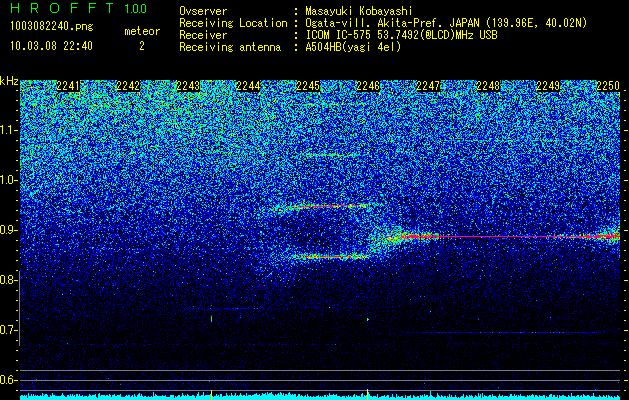The image size is (629, 400).
Task: Click the Ogata-vill. Akita-Pref. JAPAN location text
Action: 446,23
